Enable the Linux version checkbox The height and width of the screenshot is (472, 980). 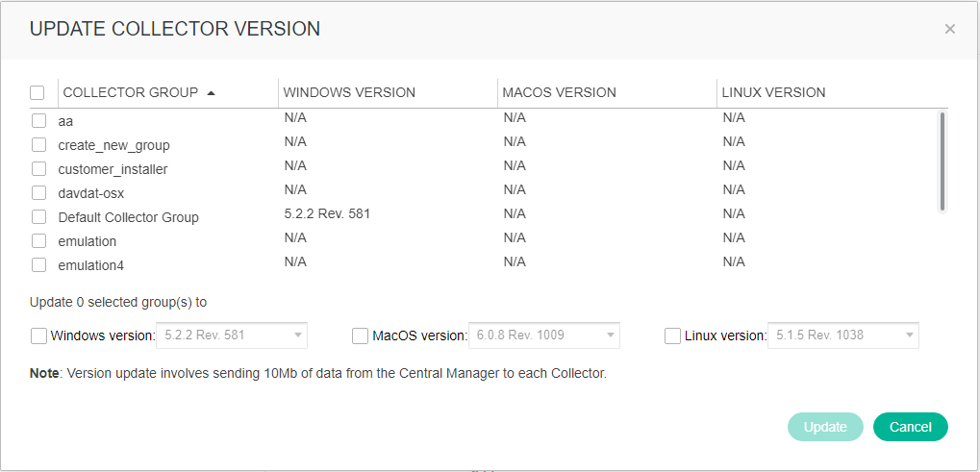673,335
